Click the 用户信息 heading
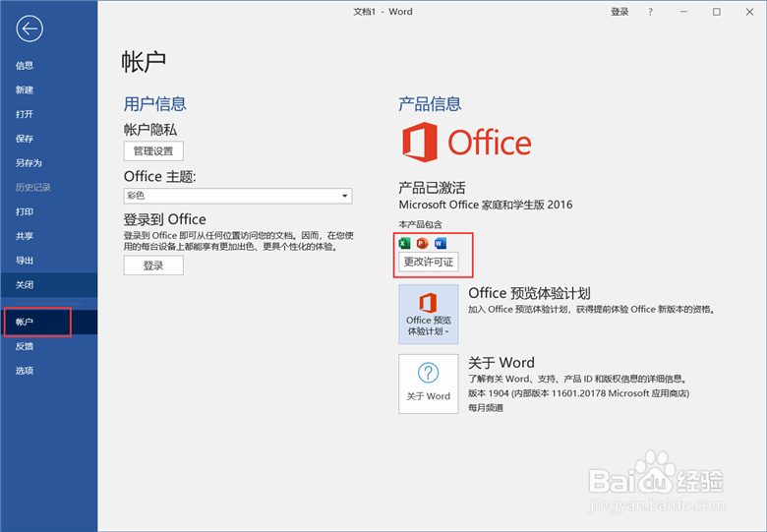The image size is (767, 532). pos(155,104)
